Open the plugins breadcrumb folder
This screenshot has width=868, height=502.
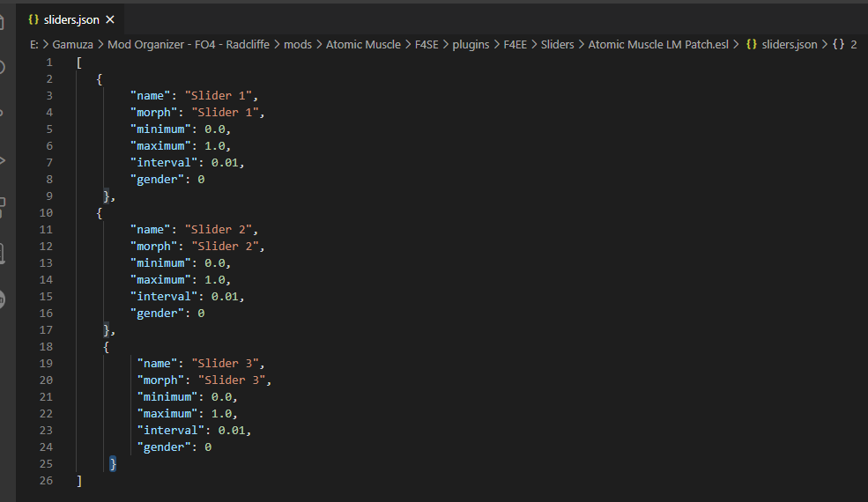471,44
